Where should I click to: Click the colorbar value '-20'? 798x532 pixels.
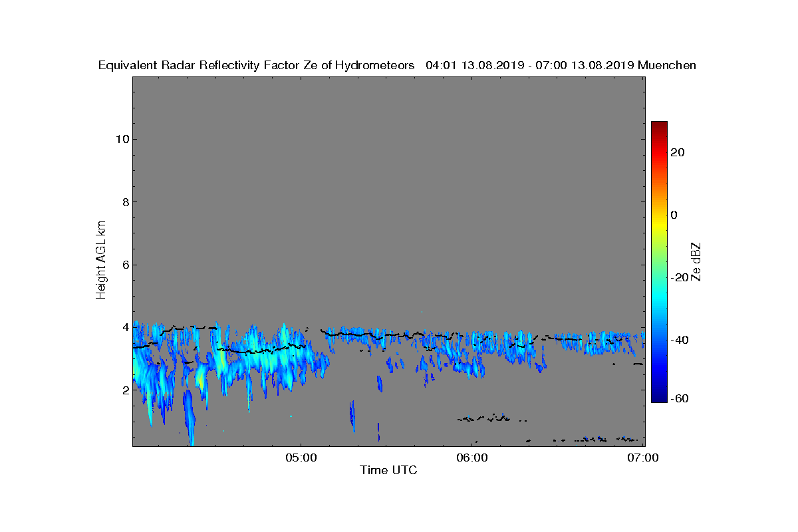(x=678, y=277)
